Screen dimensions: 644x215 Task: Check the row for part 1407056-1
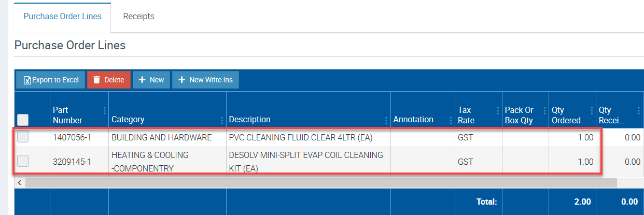tap(23, 137)
